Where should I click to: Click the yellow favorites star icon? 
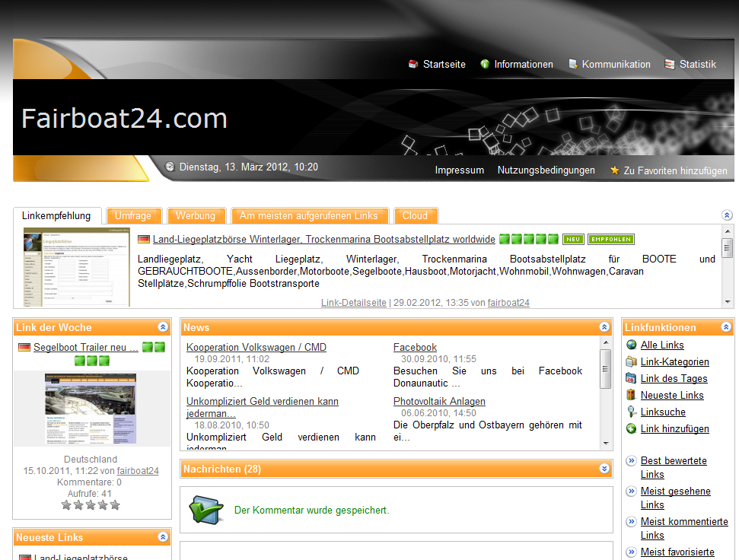point(615,170)
